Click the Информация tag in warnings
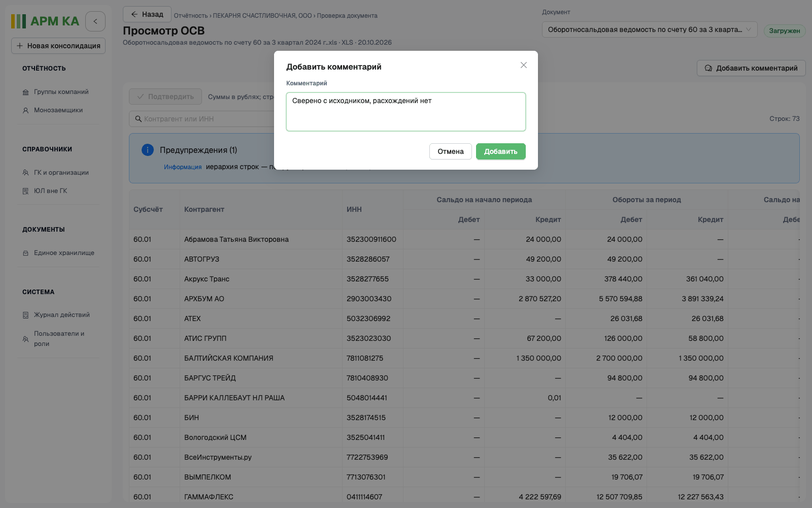 [183, 167]
